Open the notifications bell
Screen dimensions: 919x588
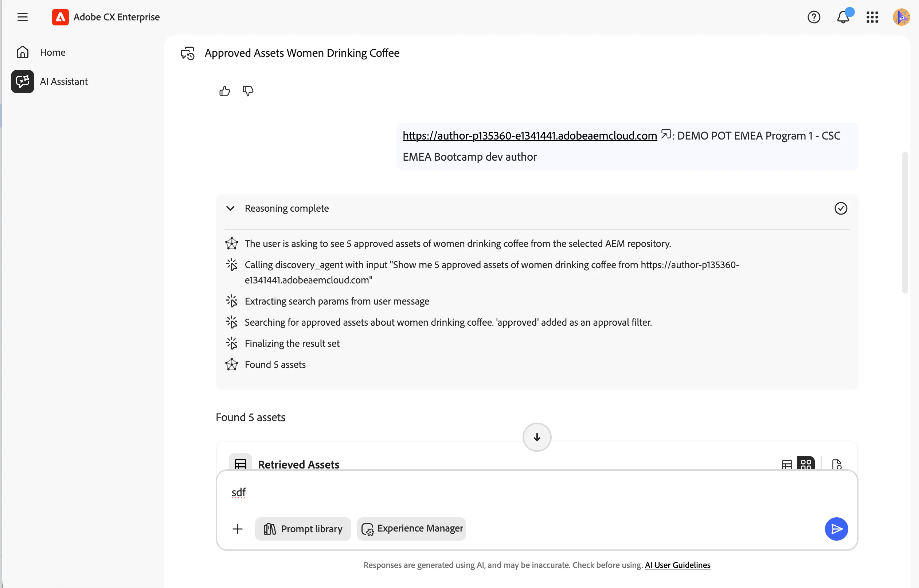843,17
